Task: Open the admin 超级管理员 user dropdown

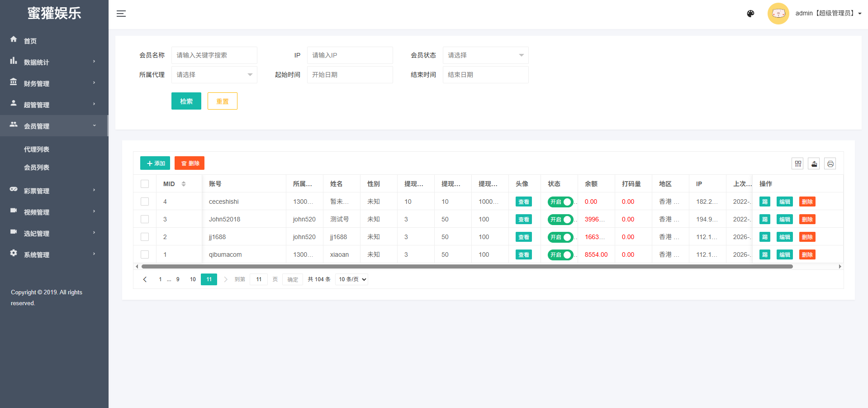Action: 828,14
